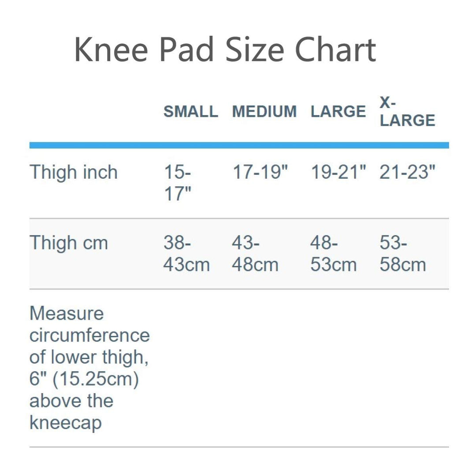Click the 48-53cm large thigh value
Image resolution: width=476 pixels, height=465 pixels.
(333, 254)
